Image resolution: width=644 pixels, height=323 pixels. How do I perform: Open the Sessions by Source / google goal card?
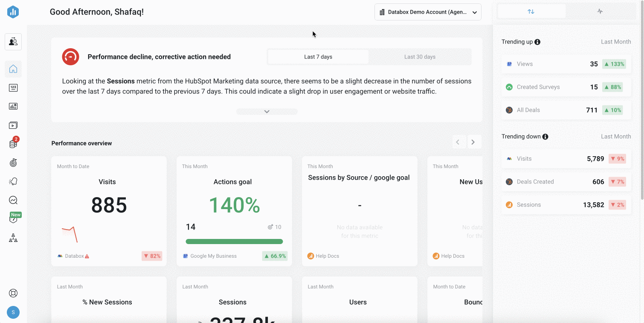point(360,211)
